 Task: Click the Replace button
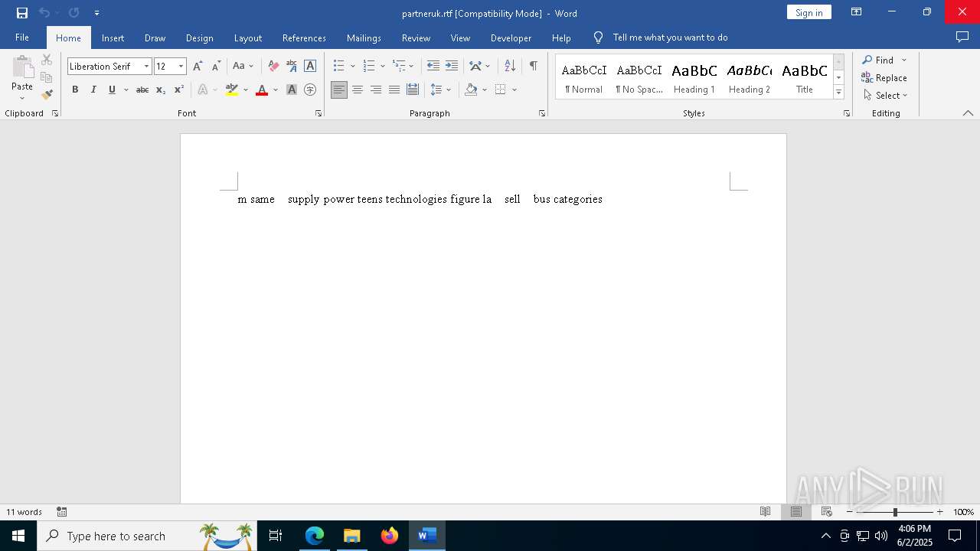point(884,78)
